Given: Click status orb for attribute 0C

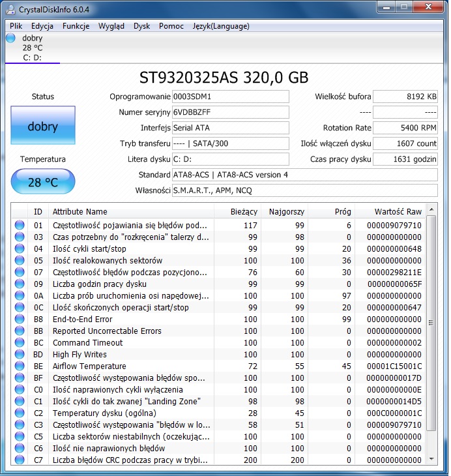Looking at the screenshot, I should [x=20, y=307].
